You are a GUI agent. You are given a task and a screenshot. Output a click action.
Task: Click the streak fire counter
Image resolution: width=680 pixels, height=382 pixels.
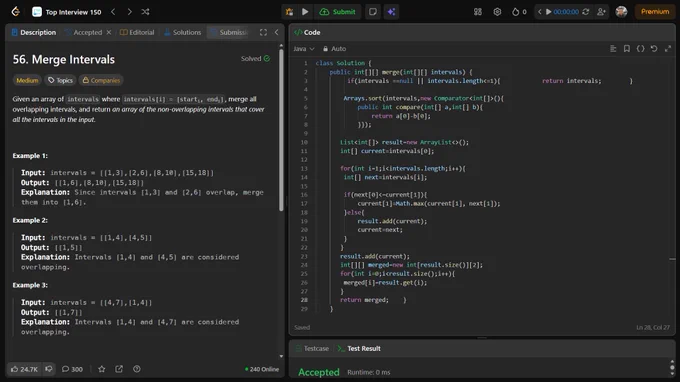click(519, 12)
